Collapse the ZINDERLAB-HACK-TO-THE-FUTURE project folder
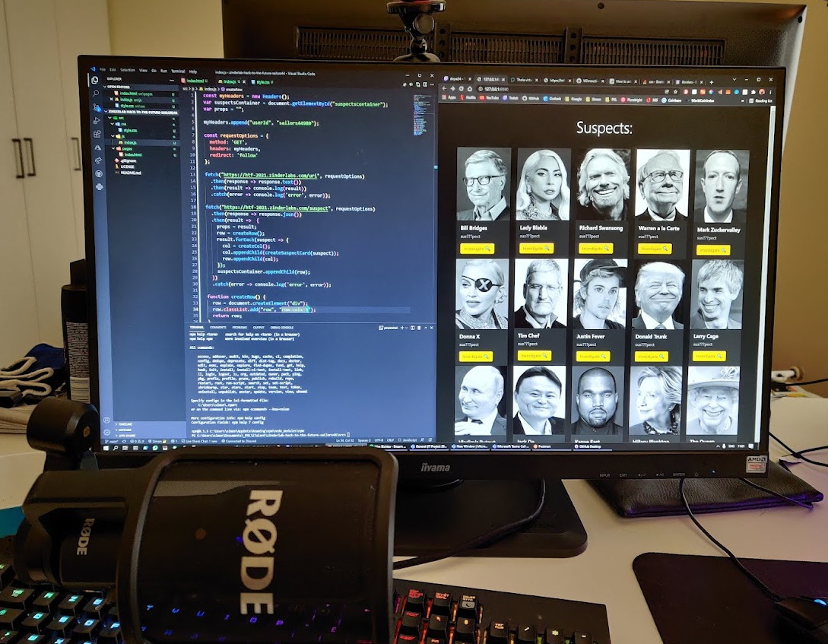The width and height of the screenshot is (828, 644). click(x=143, y=111)
